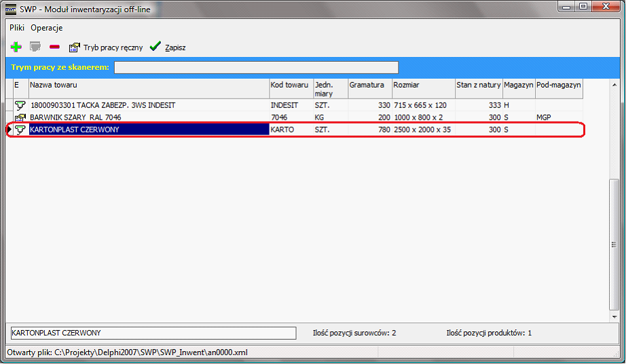Select the MGP sub-warehouse cell
The width and height of the screenshot is (626, 364).
[558, 117]
